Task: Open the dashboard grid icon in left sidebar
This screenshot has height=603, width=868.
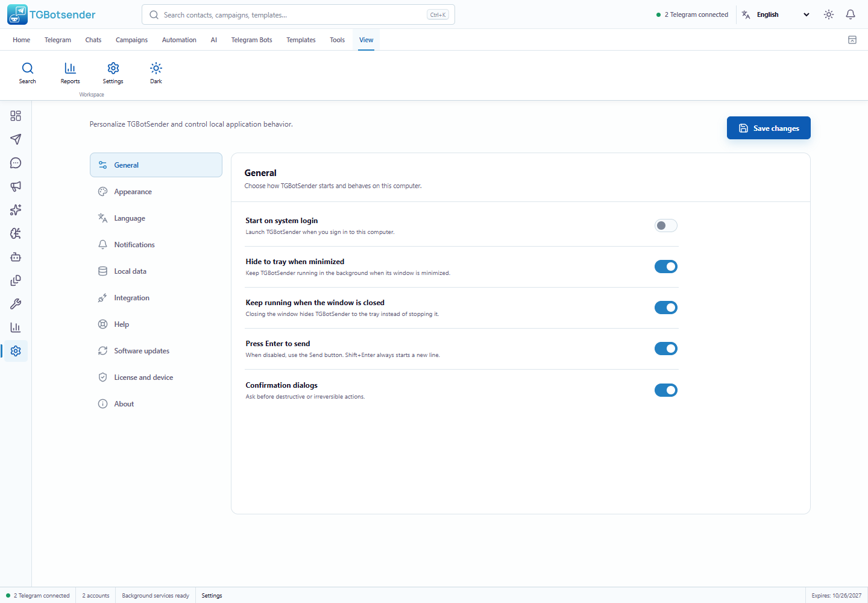Action: (16, 116)
